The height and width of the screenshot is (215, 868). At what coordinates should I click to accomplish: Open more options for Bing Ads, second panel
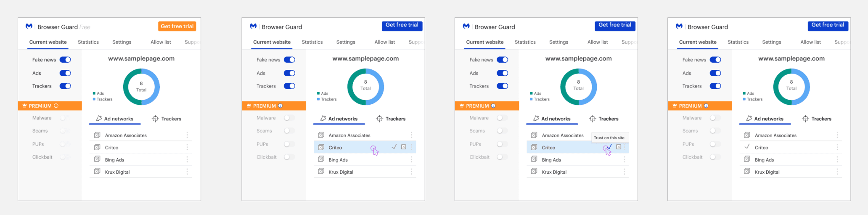[411, 159]
